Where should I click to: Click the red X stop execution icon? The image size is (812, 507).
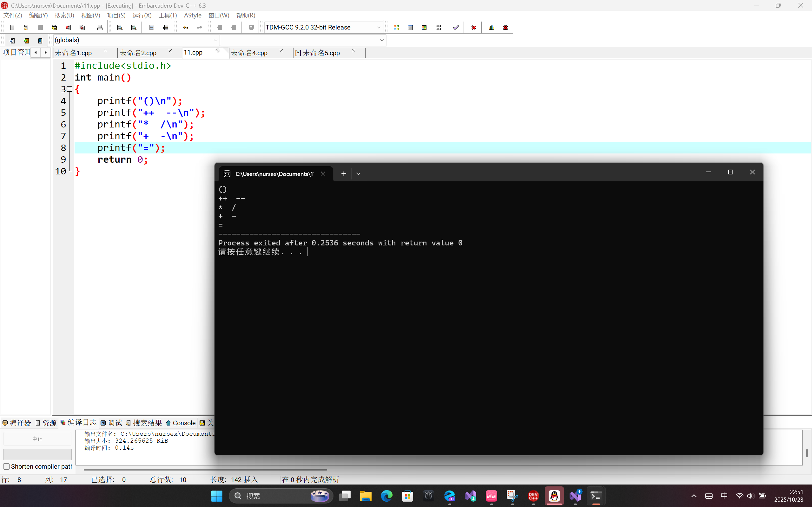473,28
